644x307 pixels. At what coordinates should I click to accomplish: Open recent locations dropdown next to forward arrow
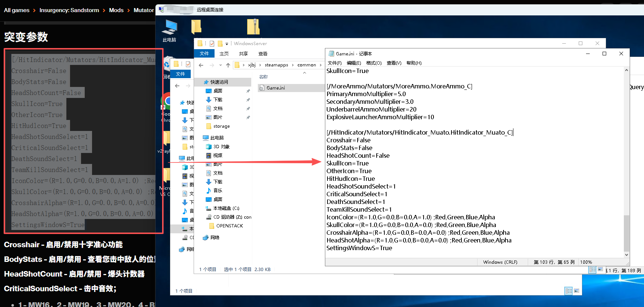tap(220, 65)
